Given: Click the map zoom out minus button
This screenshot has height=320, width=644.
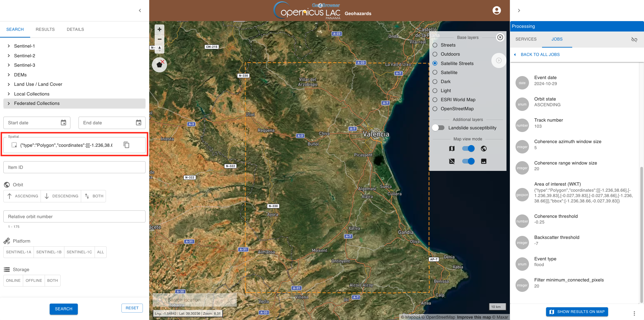Looking at the screenshot, I should 159,39.
